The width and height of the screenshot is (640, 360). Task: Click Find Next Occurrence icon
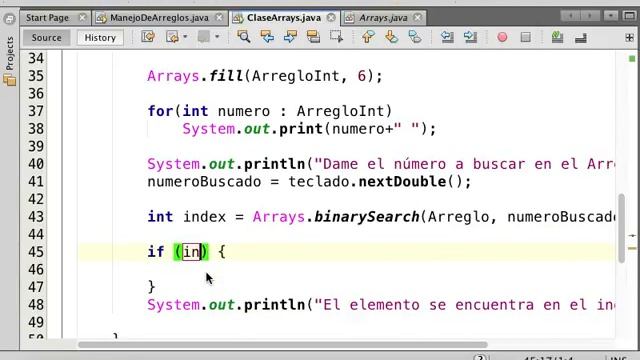(290, 37)
